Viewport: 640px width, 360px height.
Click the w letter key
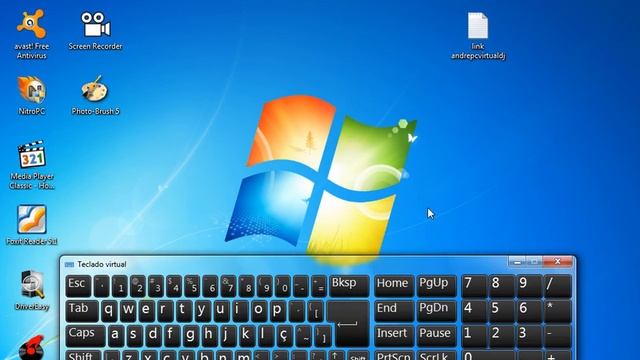point(128,311)
